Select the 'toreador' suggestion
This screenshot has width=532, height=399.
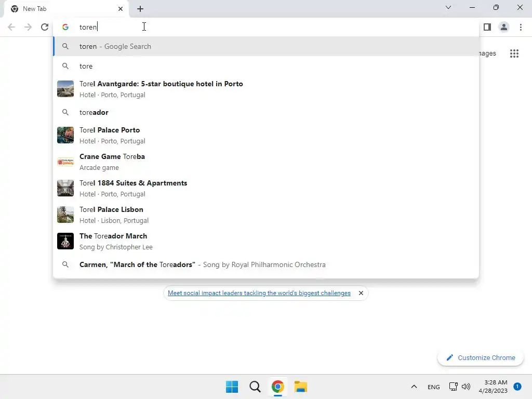coord(266,112)
